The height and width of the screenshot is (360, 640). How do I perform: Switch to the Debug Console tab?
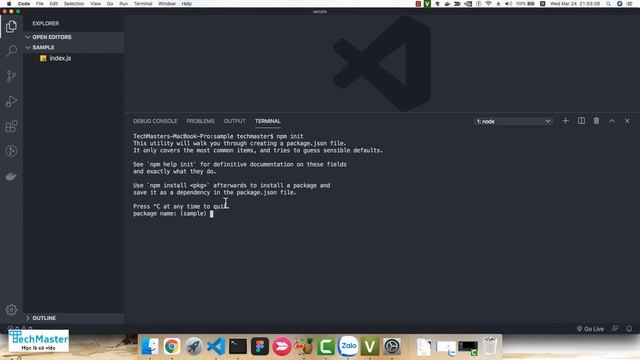(x=155, y=121)
